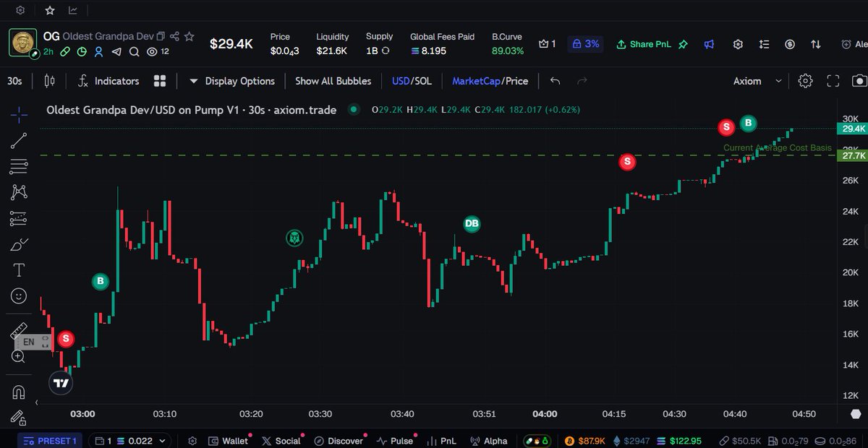Click the OG token avatar image
Screen dimensions: 868x448
click(x=23, y=43)
